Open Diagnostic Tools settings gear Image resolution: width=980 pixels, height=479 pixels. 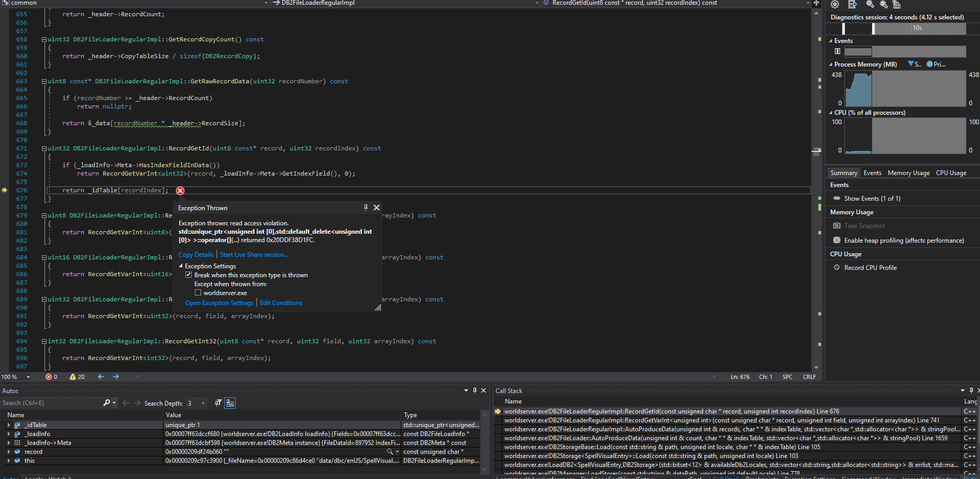(x=835, y=4)
